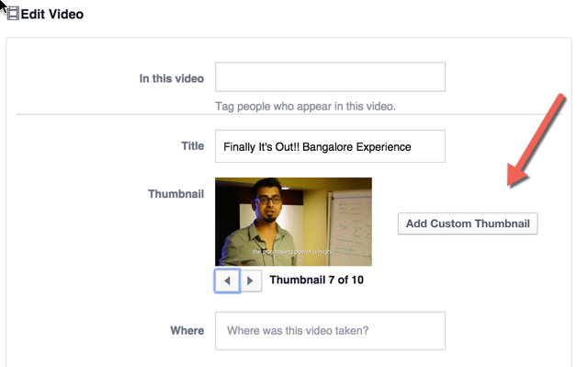
Task: Click the Add Custom Thumbnail button
Action: point(468,224)
